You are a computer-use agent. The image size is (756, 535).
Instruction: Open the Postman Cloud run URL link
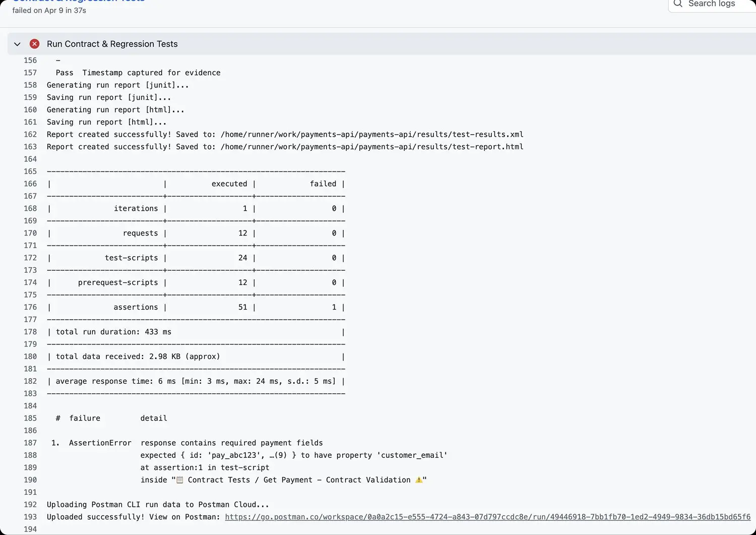tap(487, 517)
